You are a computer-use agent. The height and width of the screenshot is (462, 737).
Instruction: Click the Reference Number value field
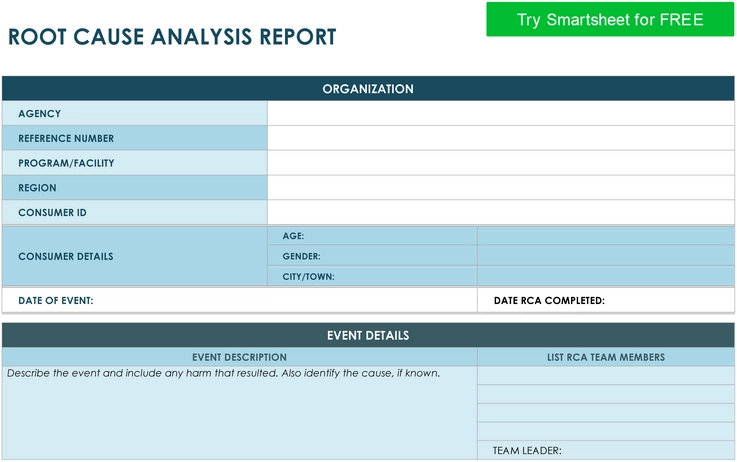click(x=501, y=138)
